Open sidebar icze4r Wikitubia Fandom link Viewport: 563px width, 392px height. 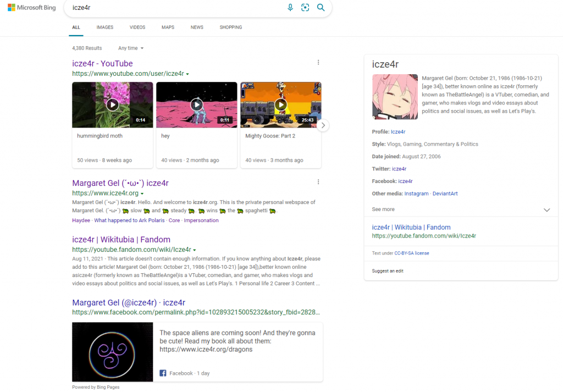coord(411,227)
